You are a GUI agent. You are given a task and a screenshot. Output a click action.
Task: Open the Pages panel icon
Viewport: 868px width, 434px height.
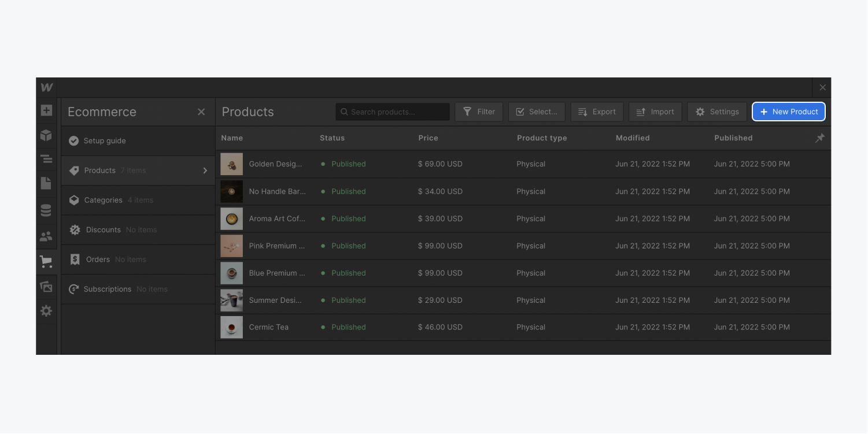[x=46, y=183]
